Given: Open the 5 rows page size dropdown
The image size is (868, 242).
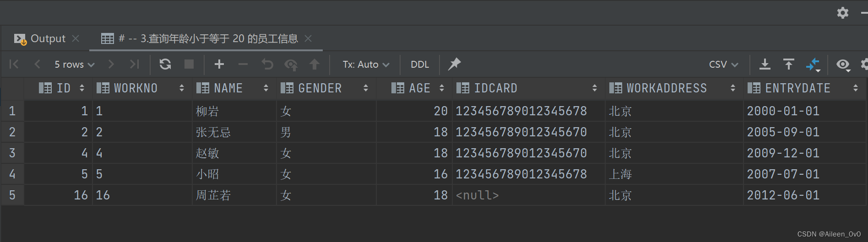Looking at the screenshot, I should (74, 65).
